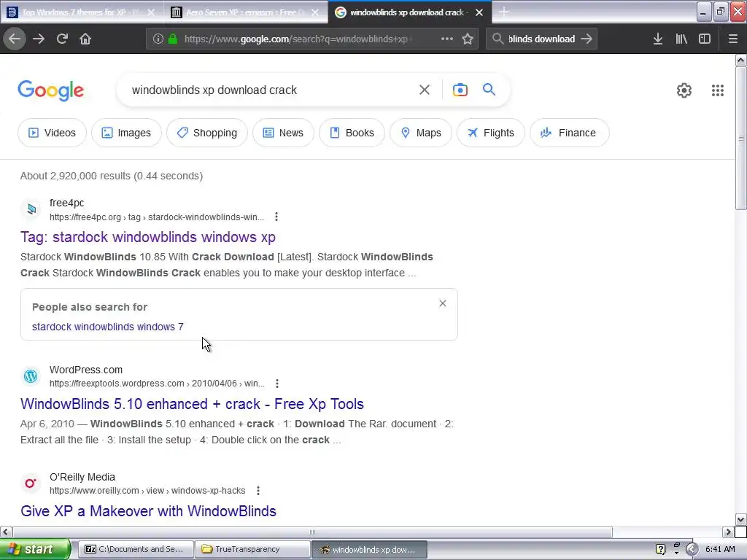Open Give XP a Makeover with WindowBlinds
Screen dimensions: 747x560
click(x=148, y=511)
